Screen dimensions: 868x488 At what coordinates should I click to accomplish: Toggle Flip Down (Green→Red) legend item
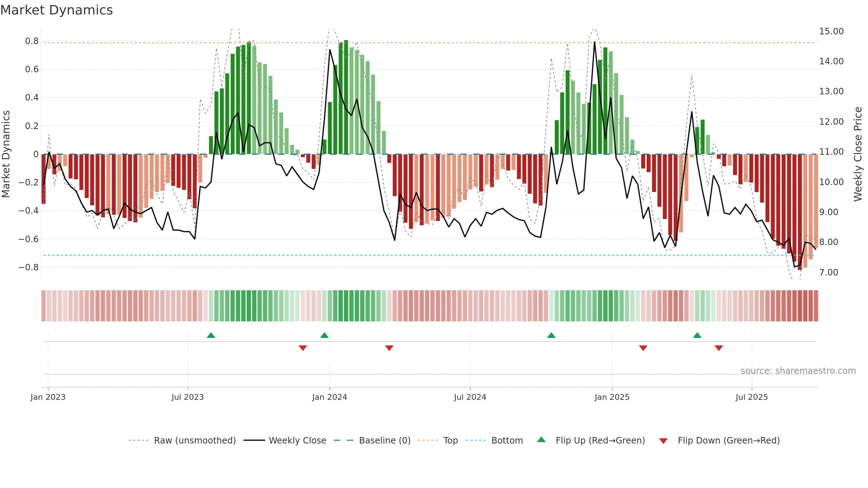pyautogui.click(x=719, y=440)
